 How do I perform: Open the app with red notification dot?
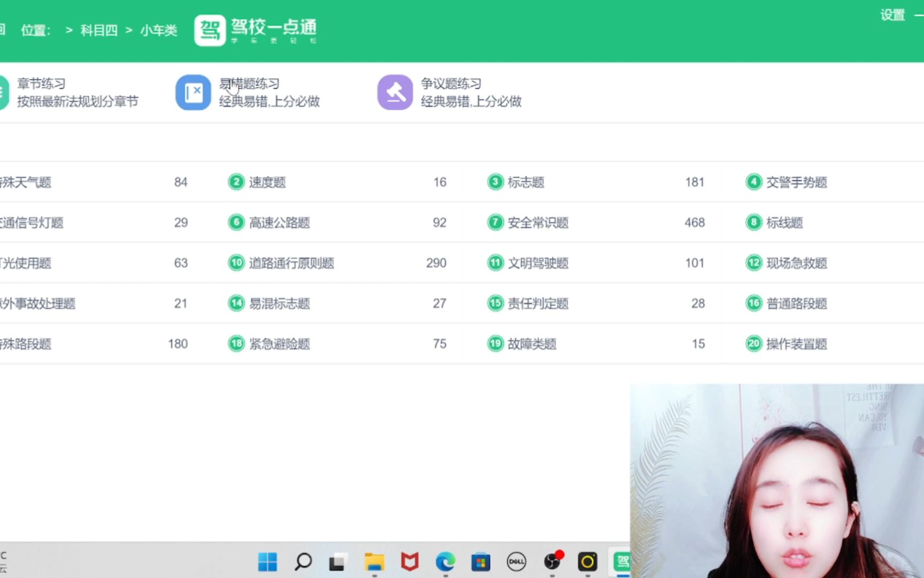click(x=552, y=560)
